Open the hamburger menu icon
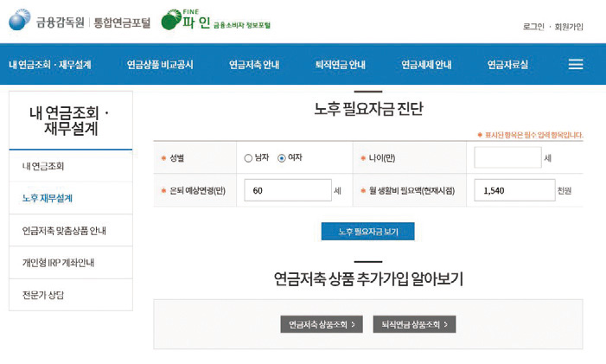This screenshot has height=364, width=606. (x=575, y=65)
